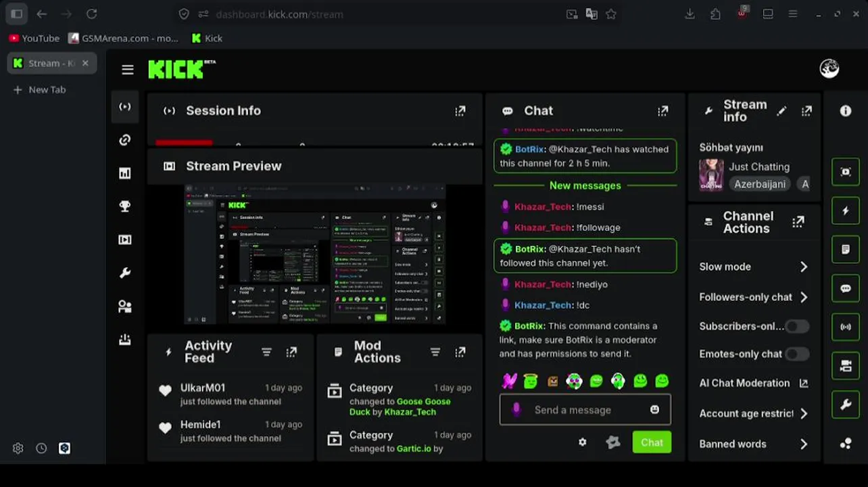Open Mod Actions filter menu
Screen dimensions: 868x487
click(435, 352)
